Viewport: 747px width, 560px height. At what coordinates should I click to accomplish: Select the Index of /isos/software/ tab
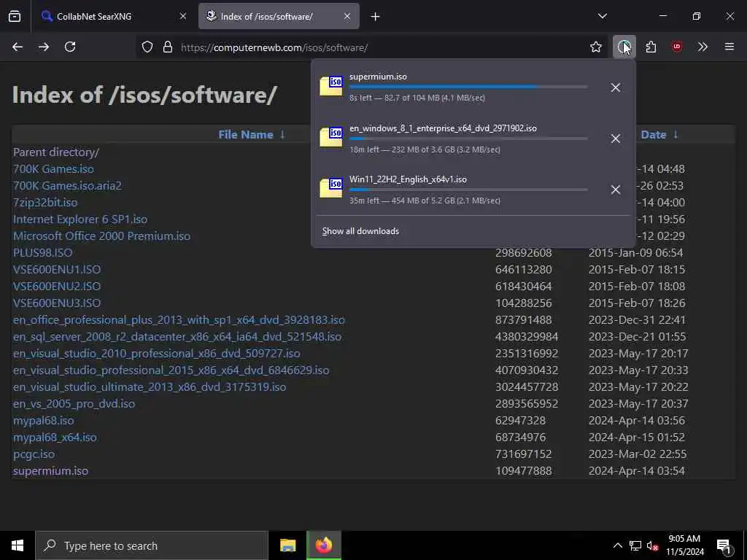[x=279, y=16]
